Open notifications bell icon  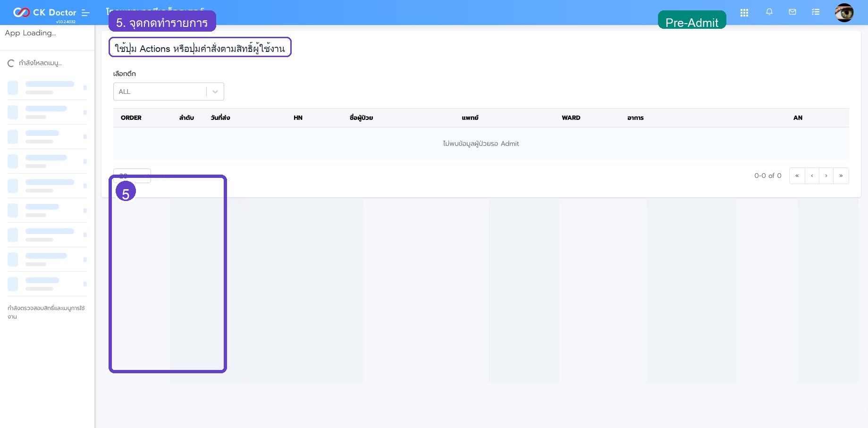(x=769, y=12)
